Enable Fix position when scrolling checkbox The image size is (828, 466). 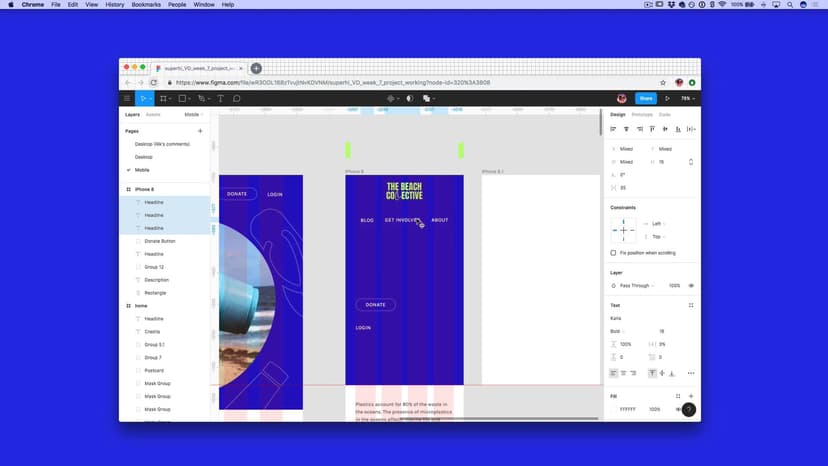point(613,253)
